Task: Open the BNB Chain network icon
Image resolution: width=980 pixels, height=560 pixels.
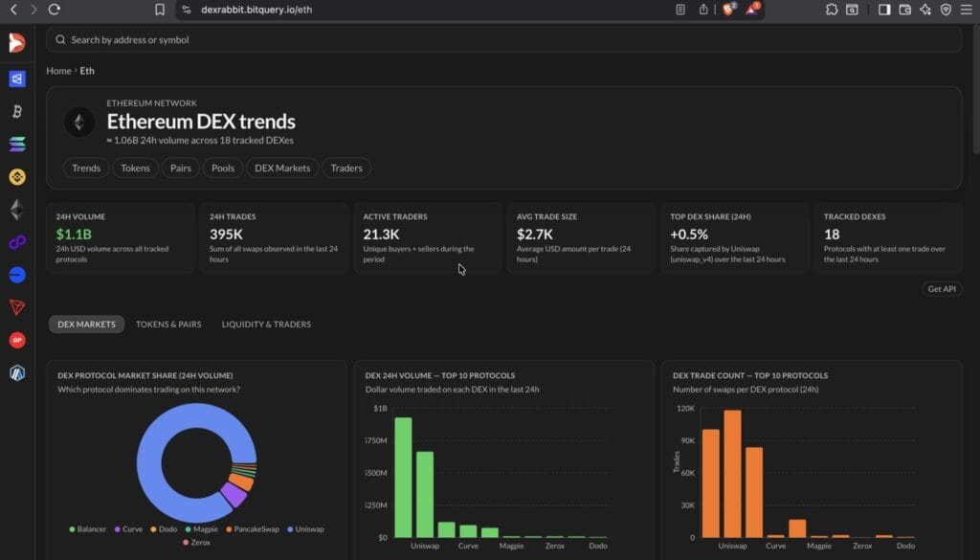Action: [16, 176]
